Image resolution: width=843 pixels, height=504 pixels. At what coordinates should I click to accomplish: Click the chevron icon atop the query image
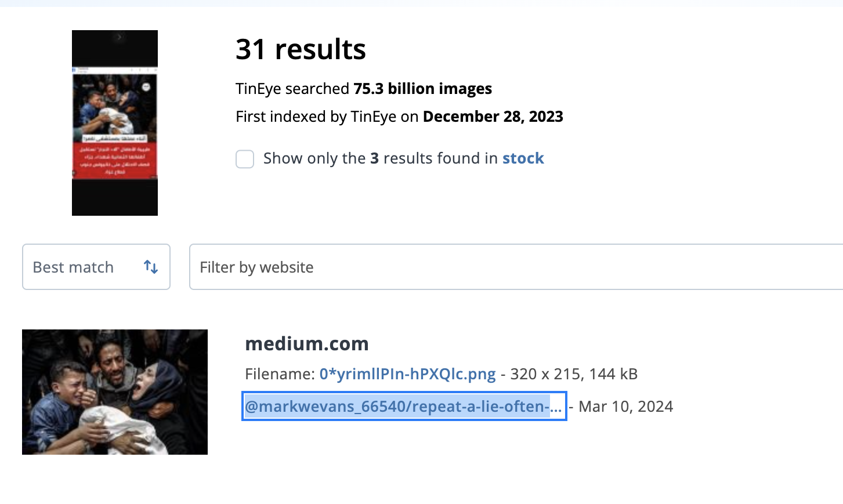pyautogui.click(x=120, y=37)
